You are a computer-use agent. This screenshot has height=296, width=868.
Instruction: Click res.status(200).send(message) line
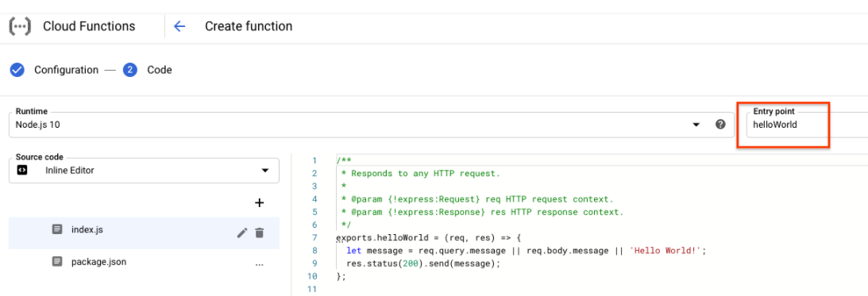423,263
